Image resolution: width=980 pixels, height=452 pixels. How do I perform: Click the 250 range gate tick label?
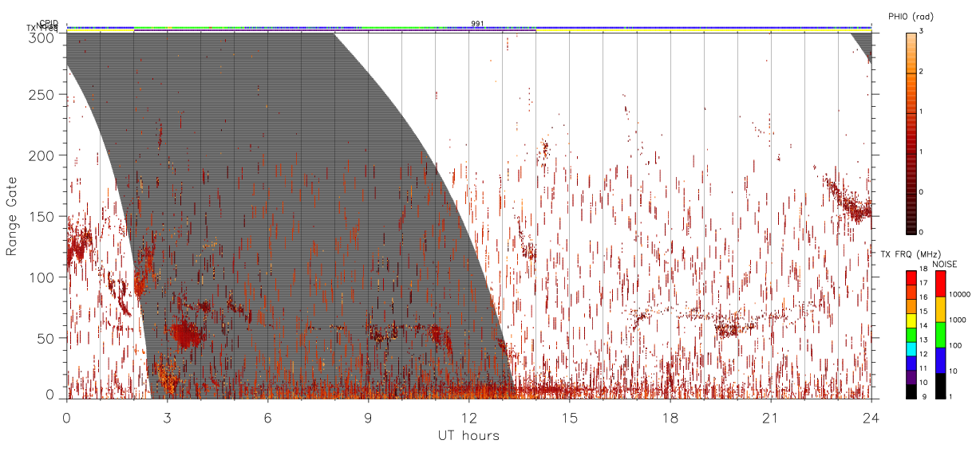42,95
